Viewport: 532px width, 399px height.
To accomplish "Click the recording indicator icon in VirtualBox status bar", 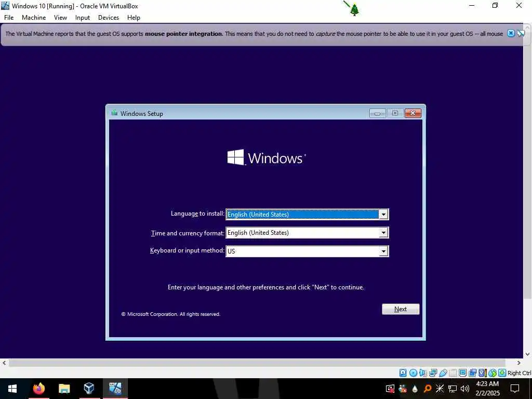I will (x=472, y=373).
